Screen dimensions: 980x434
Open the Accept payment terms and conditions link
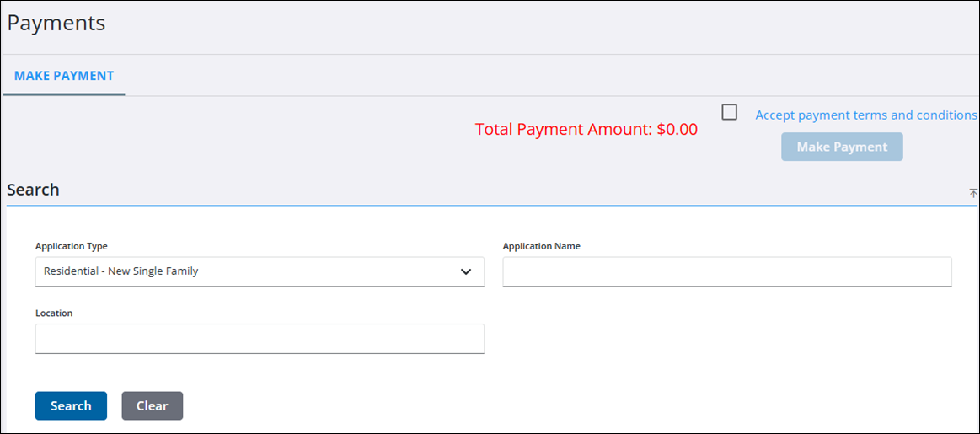click(x=865, y=115)
